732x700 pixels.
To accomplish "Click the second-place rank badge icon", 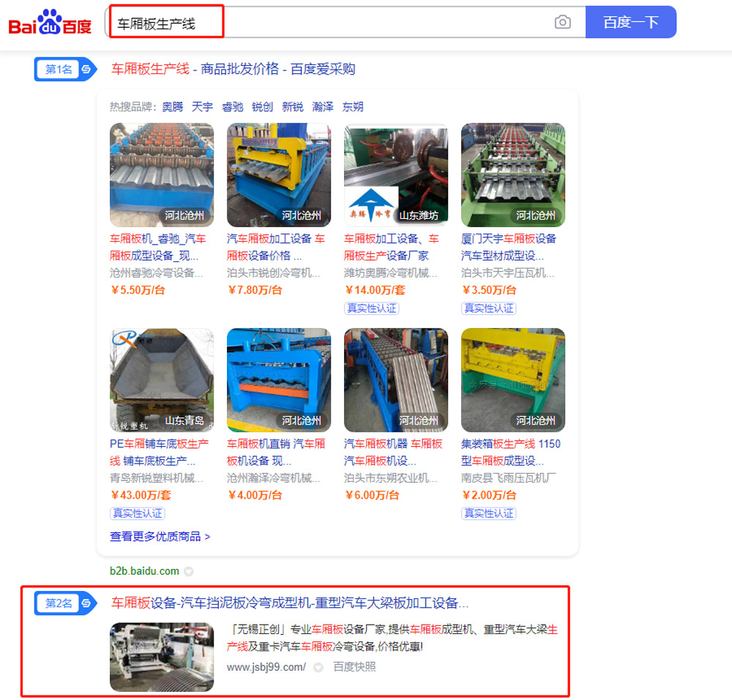I will tap(65, 603).
